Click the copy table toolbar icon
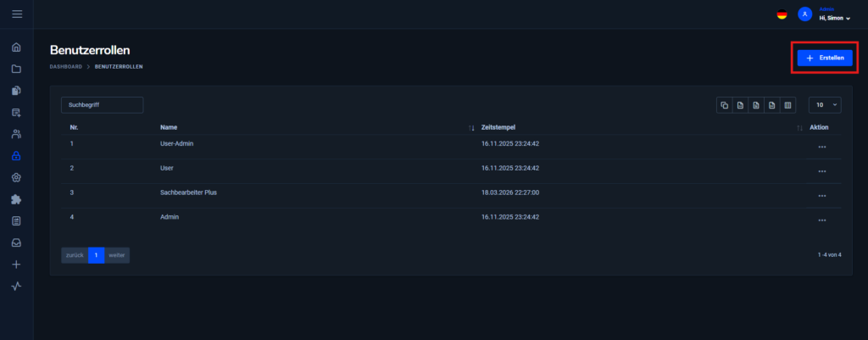Viewport: 868px width, 340px height. pyautogui.click(x=724, y=105)
